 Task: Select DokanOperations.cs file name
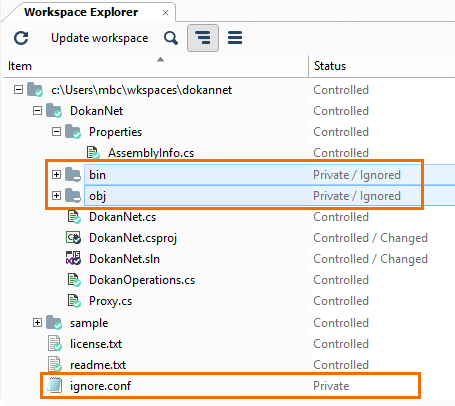(142, 280)
